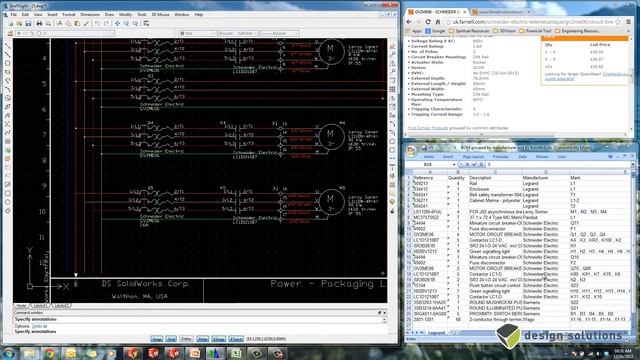Float the DraftSight command window
The image size is (640, 360).
pos(380,313)
